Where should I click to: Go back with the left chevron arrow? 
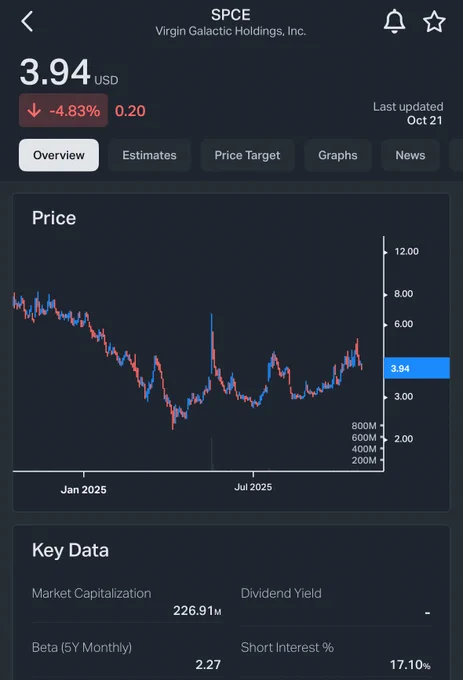click(27, 21)
